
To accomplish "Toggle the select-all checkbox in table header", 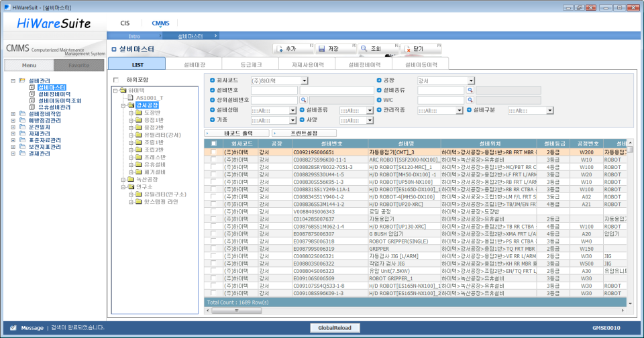I will point(213,144).
